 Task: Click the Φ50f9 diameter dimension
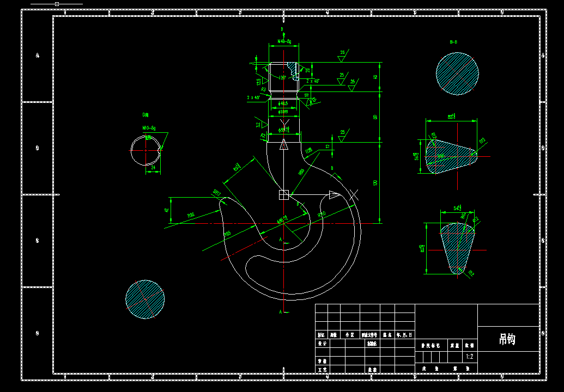tap(284, 111)
